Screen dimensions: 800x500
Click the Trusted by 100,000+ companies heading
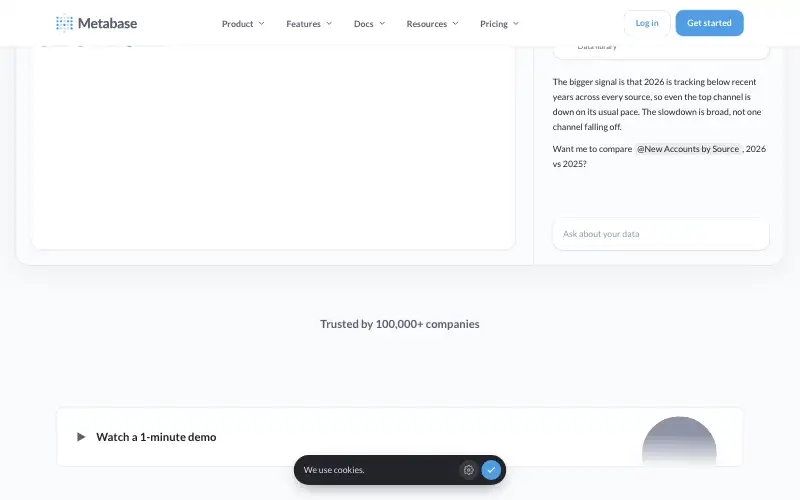[x=399, y=324]
